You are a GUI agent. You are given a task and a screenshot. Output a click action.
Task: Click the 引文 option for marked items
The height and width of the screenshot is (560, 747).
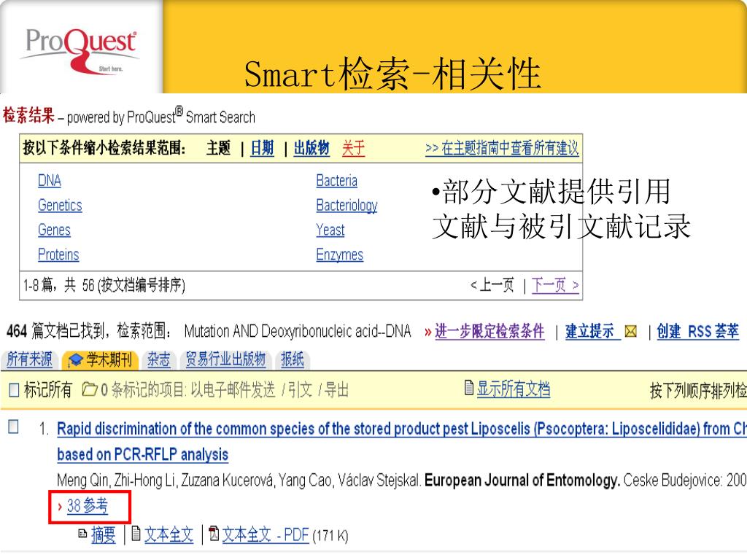pos(300,390)
